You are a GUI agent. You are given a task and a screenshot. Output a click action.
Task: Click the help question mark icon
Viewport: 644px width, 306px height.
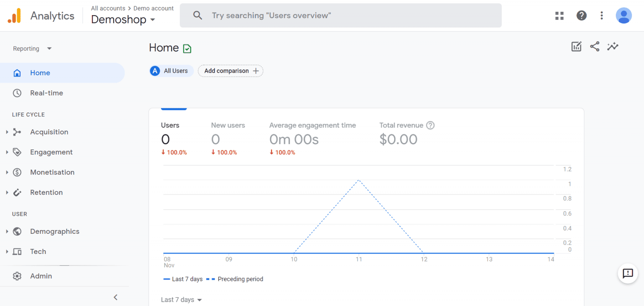coord(581,16)
